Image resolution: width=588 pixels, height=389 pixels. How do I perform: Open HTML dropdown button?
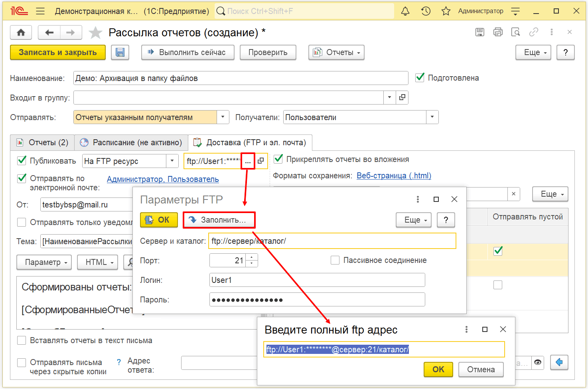[x=98, y=262]
